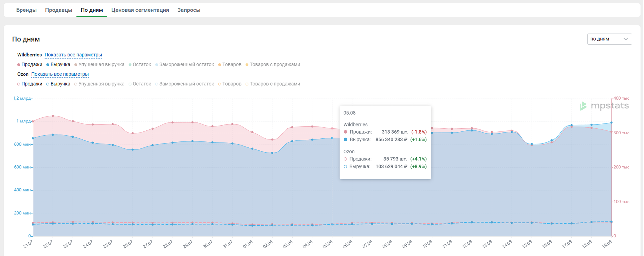
Task: Open the Бренды tab
Action: (x=26, y=10)
